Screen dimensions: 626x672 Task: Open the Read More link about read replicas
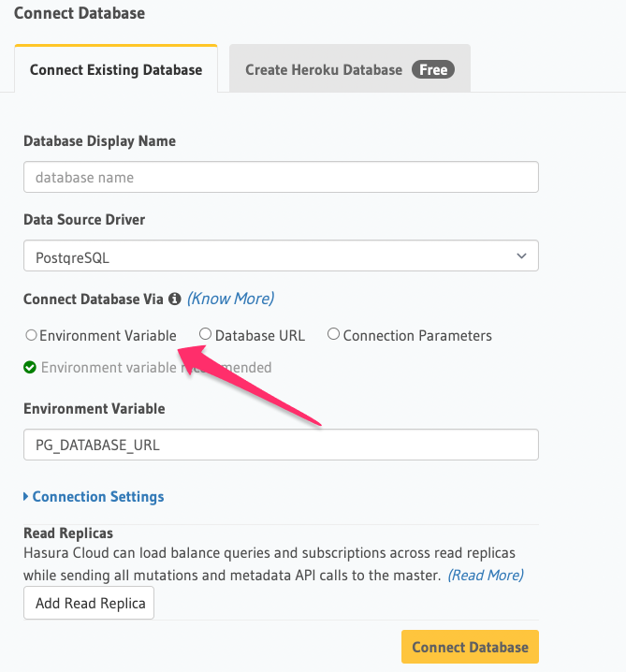pos(486,576)
